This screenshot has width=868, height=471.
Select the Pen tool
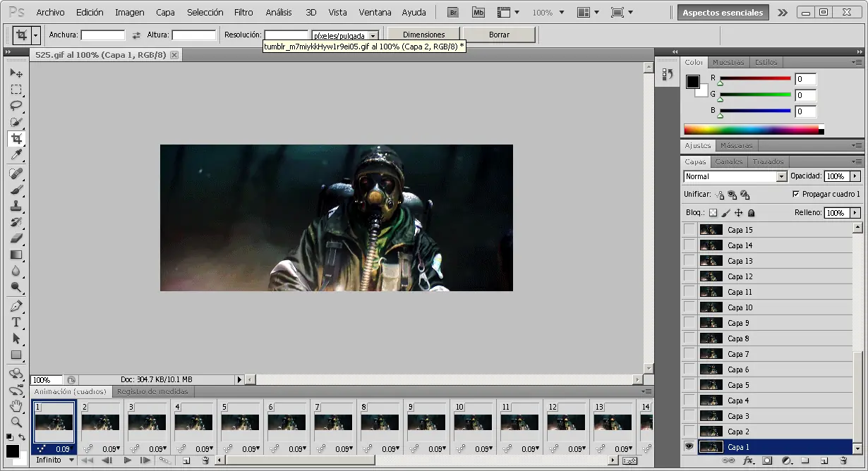tap(16, 306)
